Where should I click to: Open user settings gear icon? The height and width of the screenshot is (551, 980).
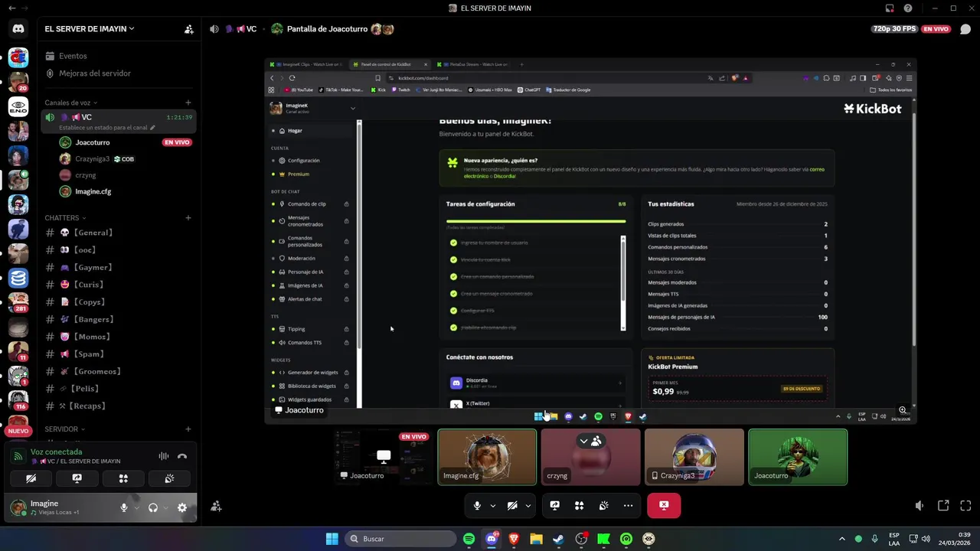(x=182, y=507)
